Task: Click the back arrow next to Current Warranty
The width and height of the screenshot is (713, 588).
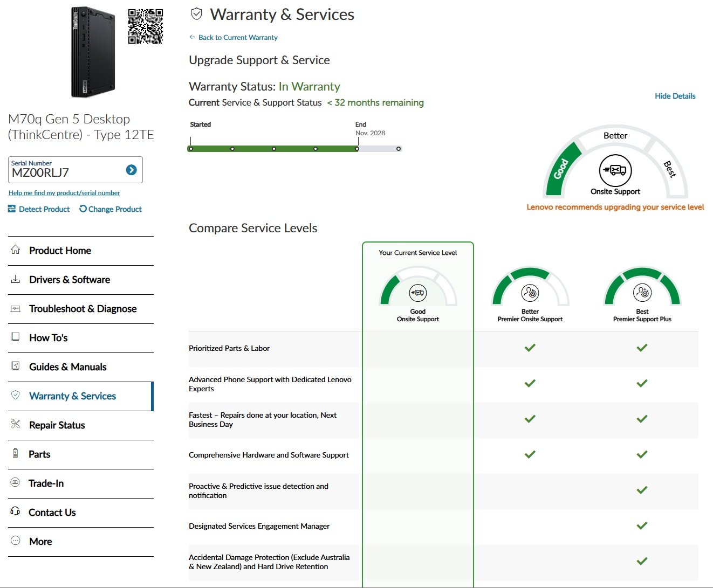Action: coord(192,37)
